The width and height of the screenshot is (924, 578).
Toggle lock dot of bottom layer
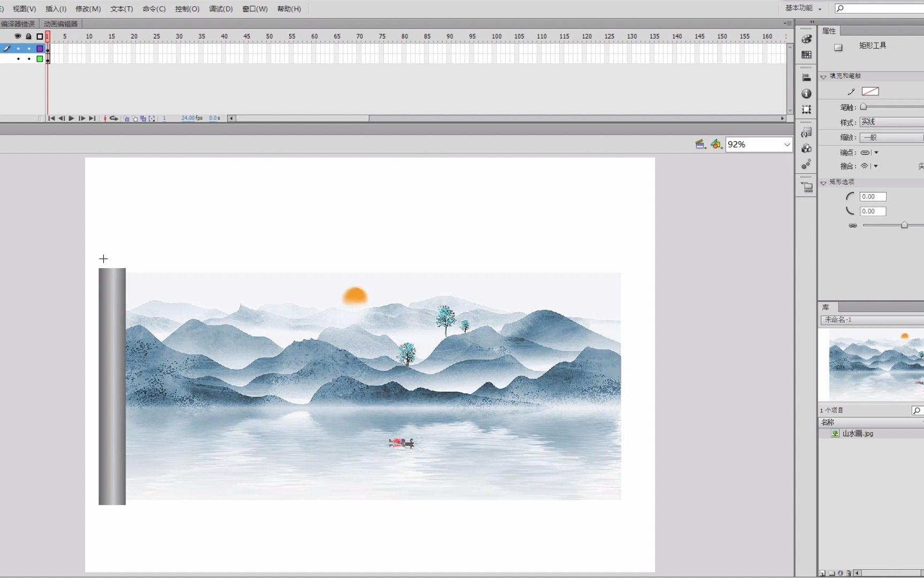coord(29,59)
